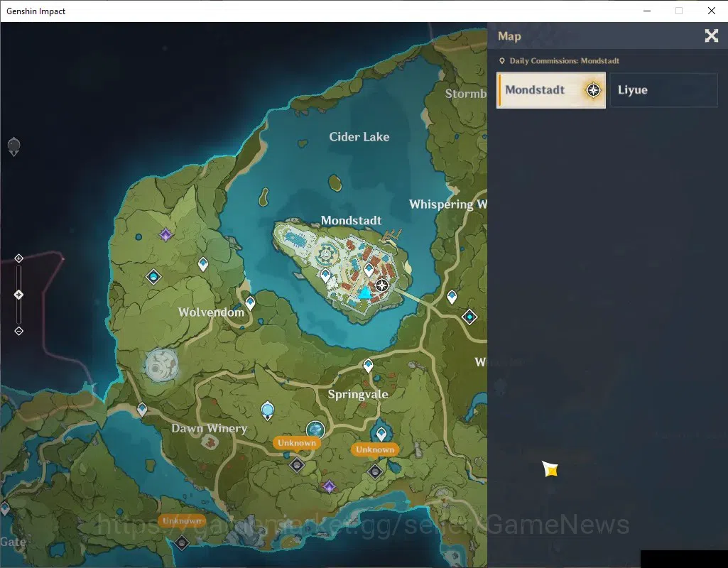Select the teleport waypoint beside the Wolvendom label
Image resolution: width=728 pixels, height=568 pixels.
click(250, 303)
